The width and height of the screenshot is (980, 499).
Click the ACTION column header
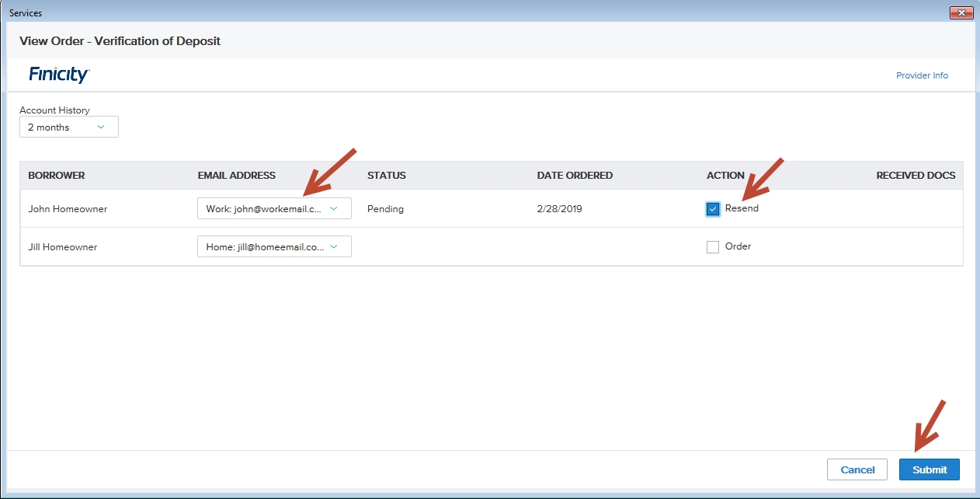click(725, 176)
